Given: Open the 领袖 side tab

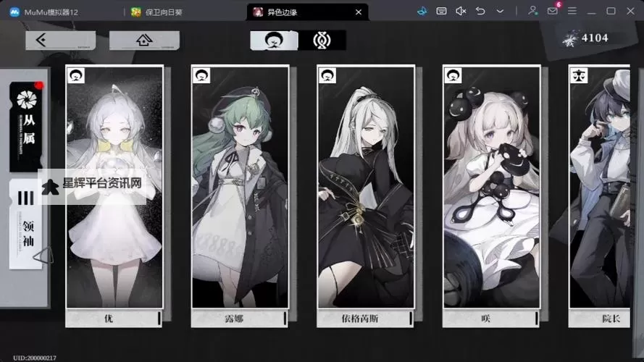Looking at the screenshot, I should [25, 224].
